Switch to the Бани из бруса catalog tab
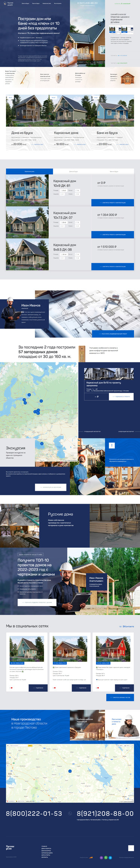The width and height of the screenshot is (140, 868). (x=114, y=171)
